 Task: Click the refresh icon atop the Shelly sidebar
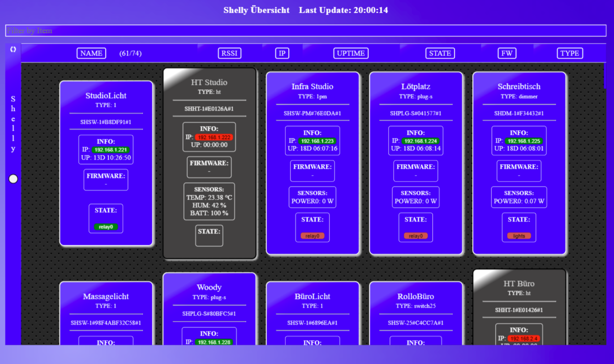(13, 50)
